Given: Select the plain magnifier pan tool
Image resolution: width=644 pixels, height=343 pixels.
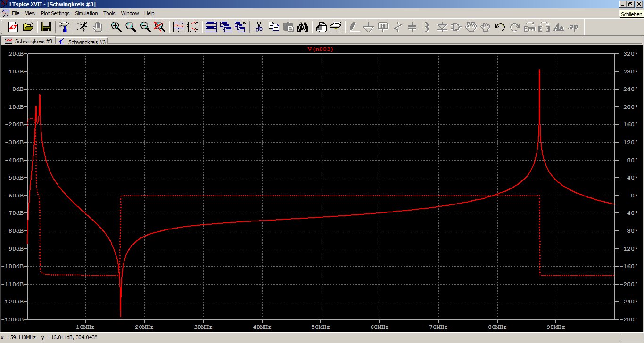Looking at the screenshot, I should 131,27.
